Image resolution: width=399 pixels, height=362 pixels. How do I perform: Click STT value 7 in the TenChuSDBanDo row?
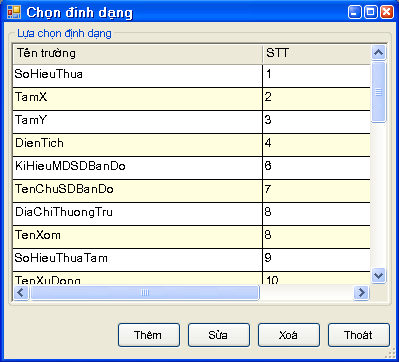(316, 191)
